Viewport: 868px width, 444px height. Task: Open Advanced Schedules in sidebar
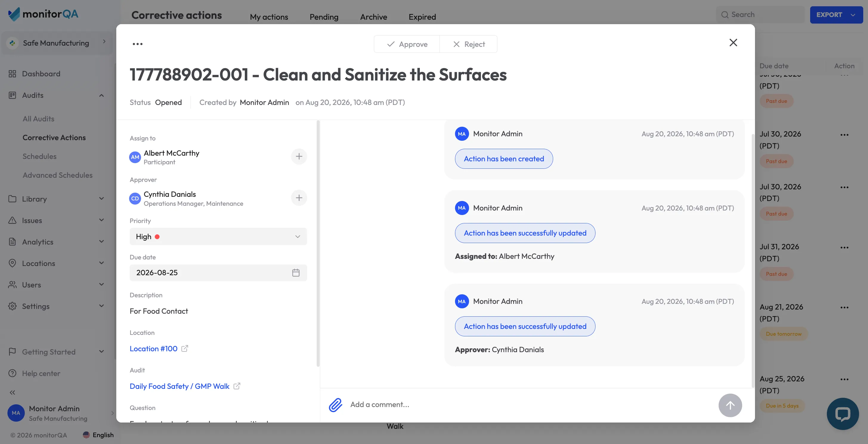(58, 175)
